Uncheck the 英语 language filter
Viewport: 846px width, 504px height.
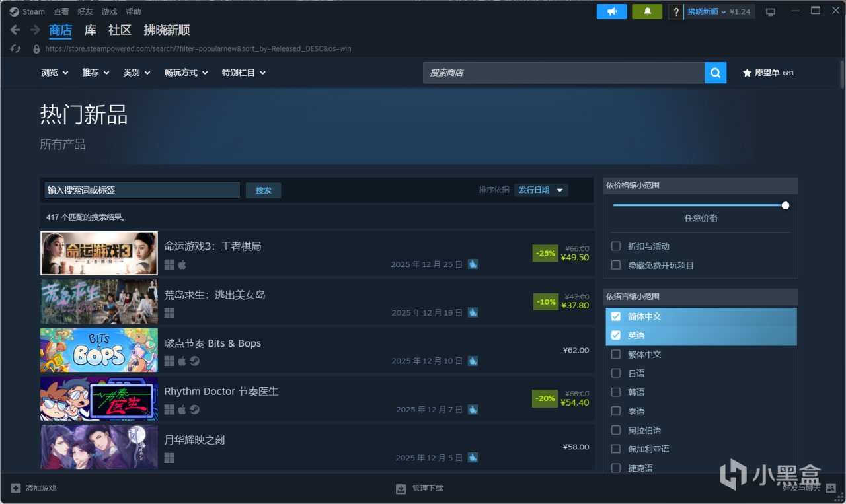point(616,335)
